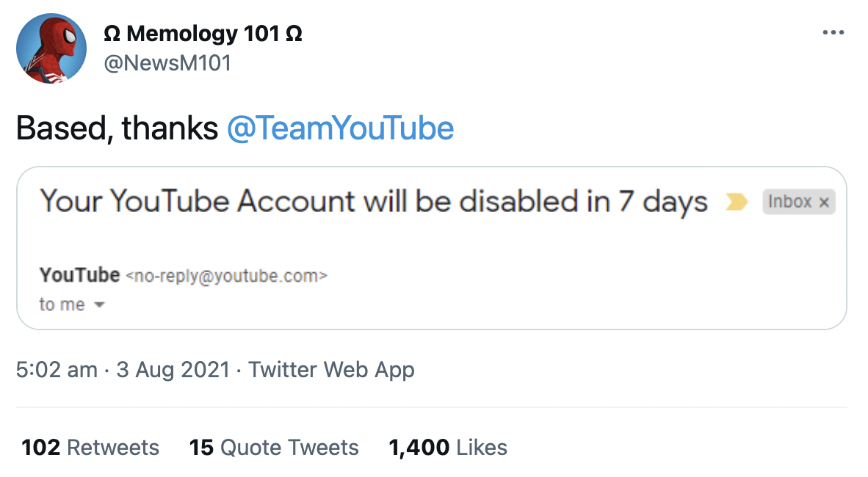This screenshot has height=477, width=868.
Task: Click the bold YouTube sender name
Action: pyautogui.click(x=80, y=274)
